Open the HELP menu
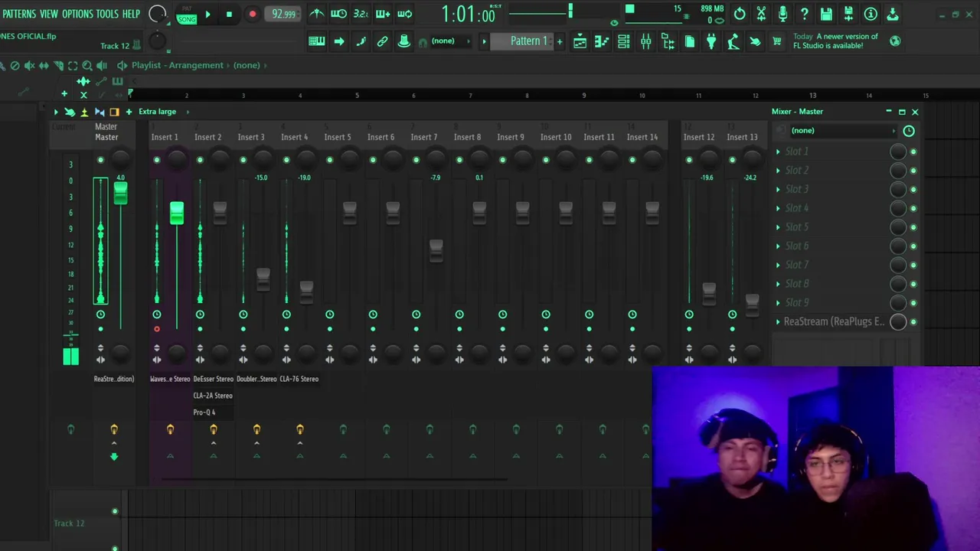Image resolution: width=980 pixels, height=551 pixels. pos(132,14)
